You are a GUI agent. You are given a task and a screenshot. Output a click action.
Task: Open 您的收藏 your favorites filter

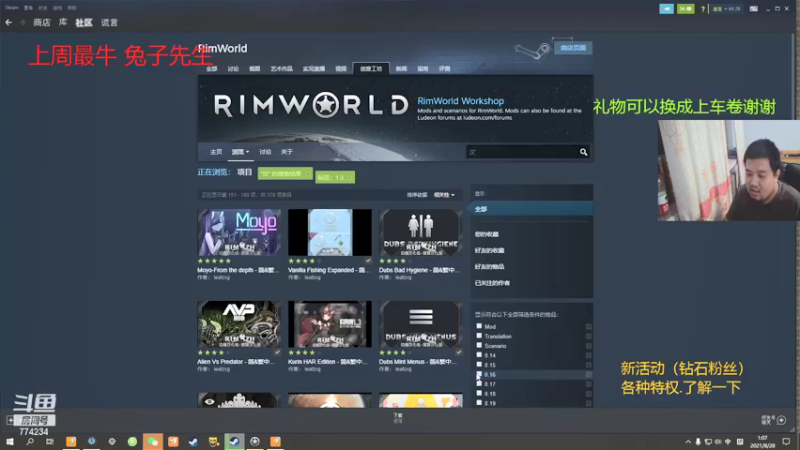487,234
